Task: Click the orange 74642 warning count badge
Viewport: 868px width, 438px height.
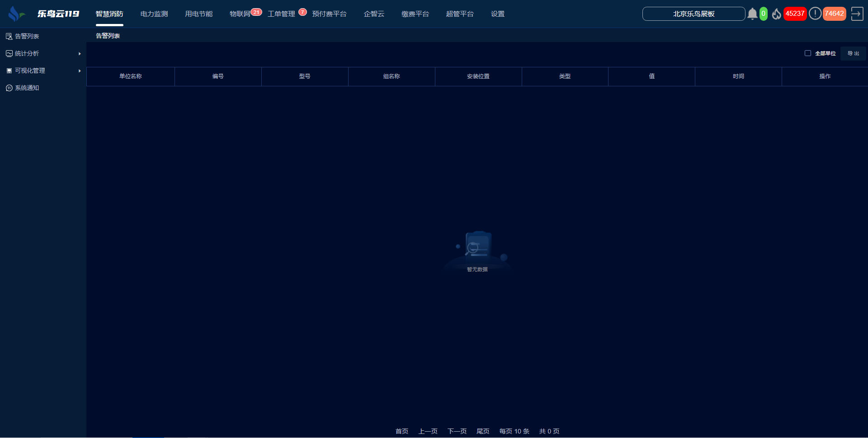Action: 834,14
